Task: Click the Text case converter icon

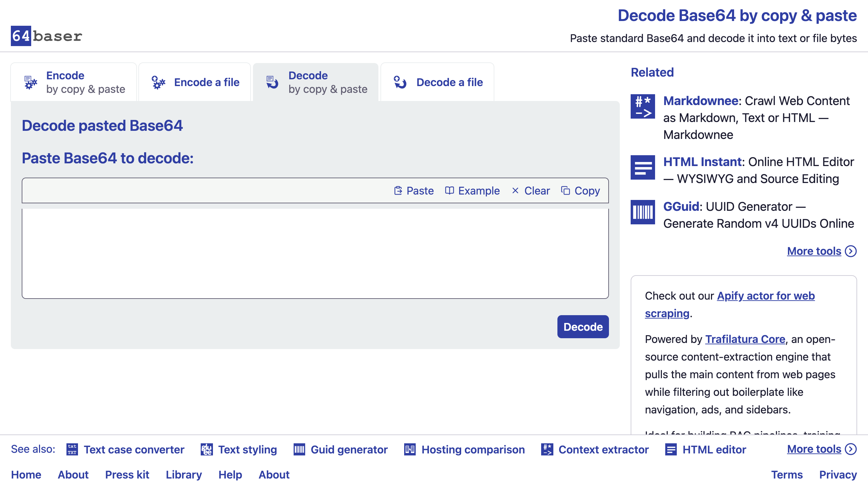Action: (x=72, y=449)
